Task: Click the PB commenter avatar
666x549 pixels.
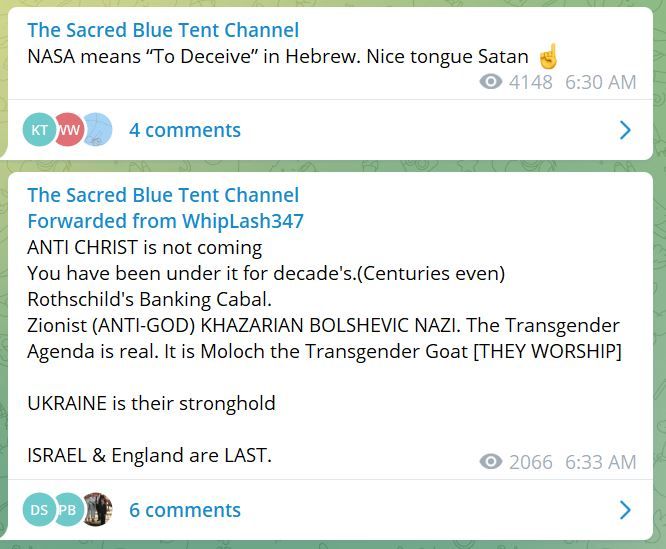Action: (x=68, y=510)
